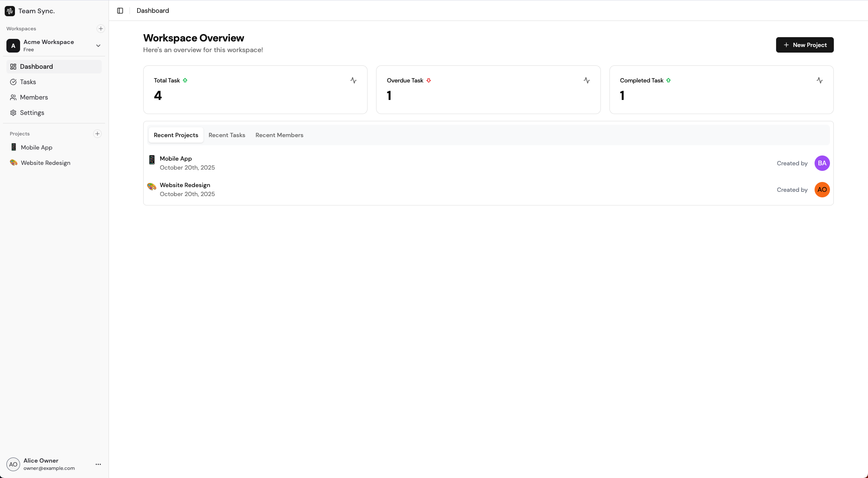Open the Tasks page
The height and width of the screenshot is (478, 868).
[x=28, y=82]
